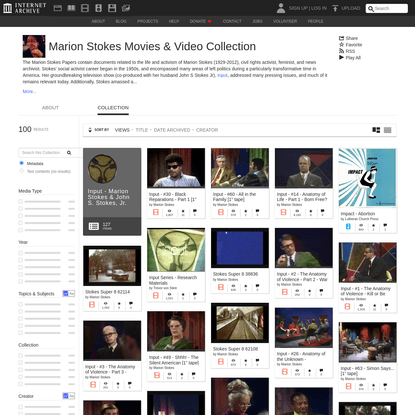Open Stokes Super 8 62108 thumbnail

(240, 323)
